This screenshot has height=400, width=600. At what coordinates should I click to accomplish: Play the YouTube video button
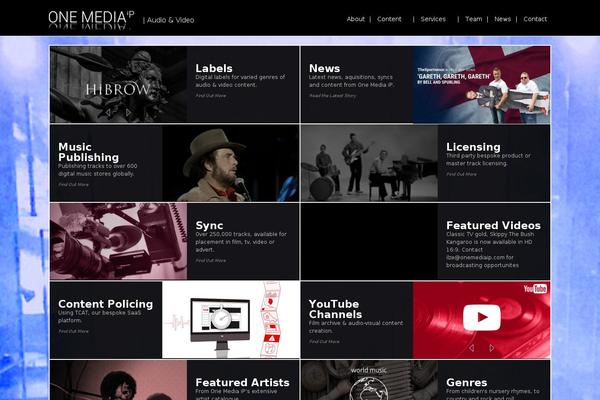tap(482, 317)
